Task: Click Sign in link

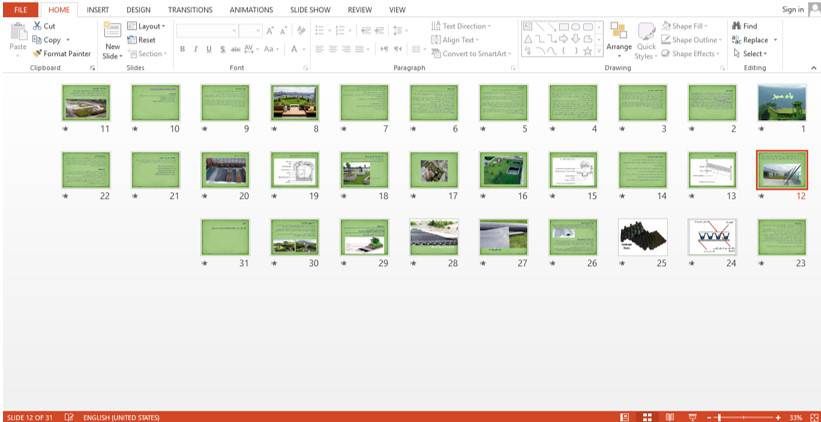Action: [793, 9]
